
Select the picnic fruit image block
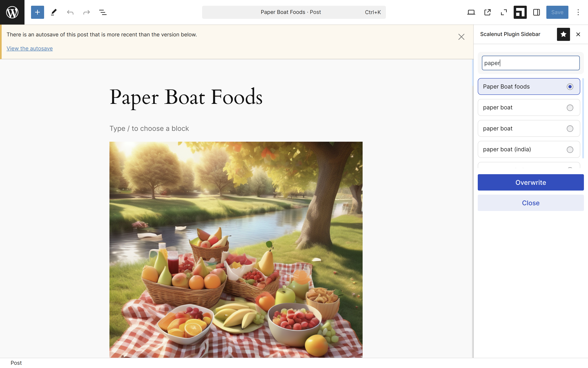(236, 249)
